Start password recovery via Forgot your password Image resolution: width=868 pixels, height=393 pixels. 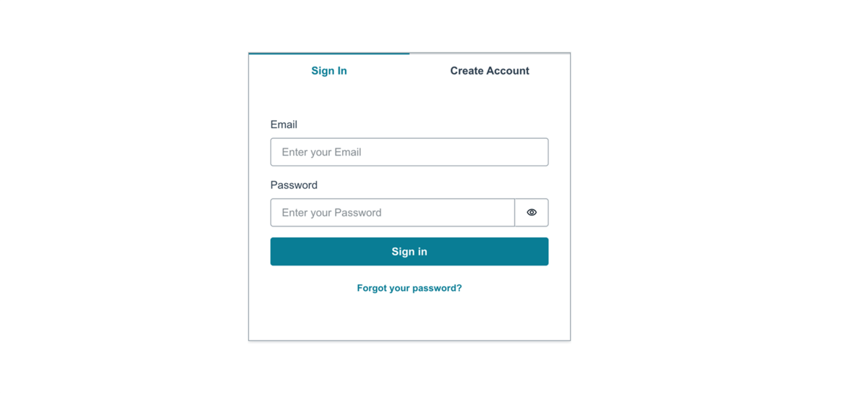pos(409,288)
